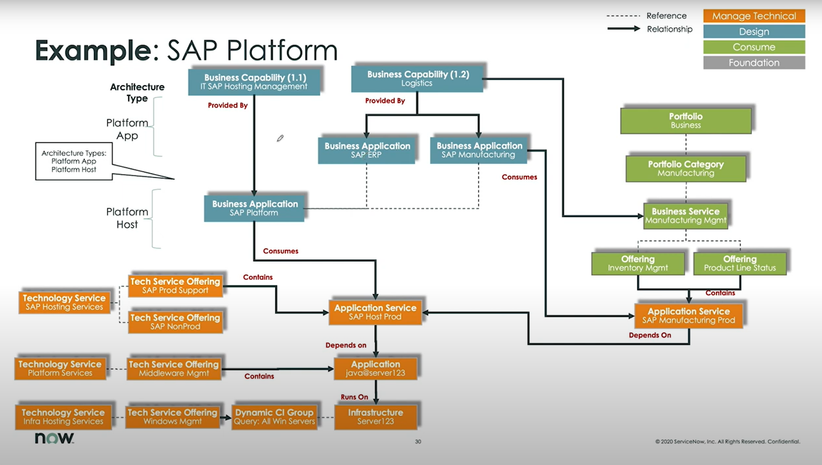Select the SAP ERP Business Application box
Image resolution: width=822 pixels, height=465 pixels.
click(366, 150)
